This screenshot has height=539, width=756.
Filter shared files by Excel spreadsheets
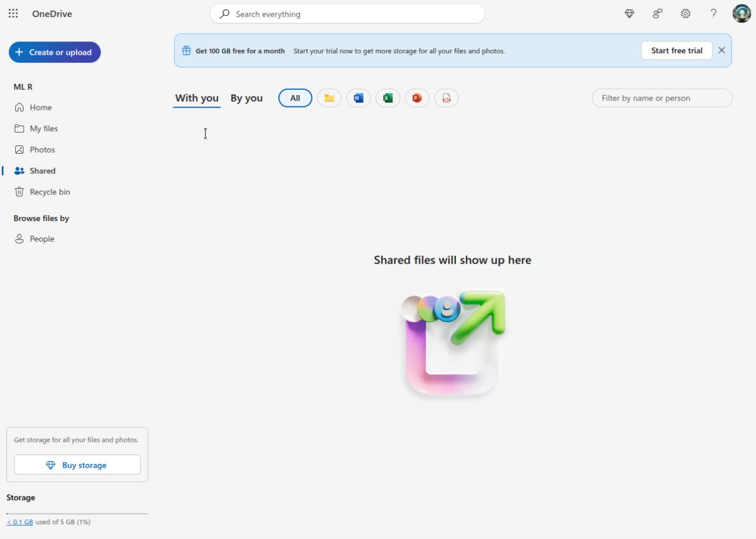coord(387,98)
